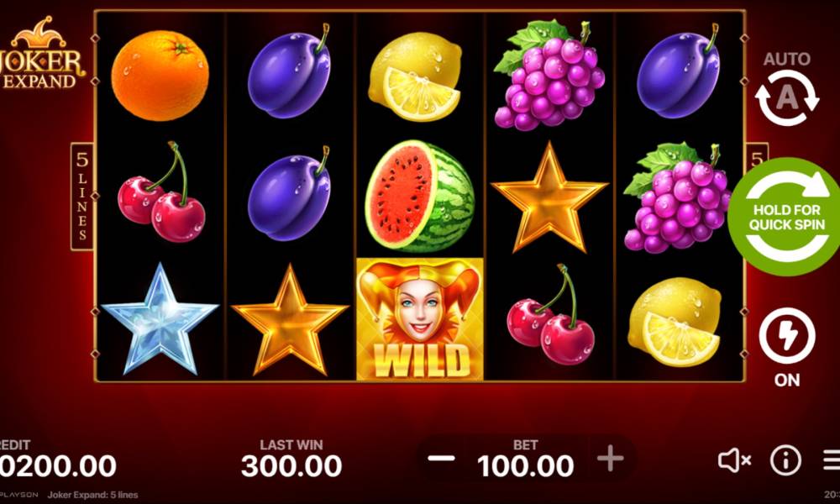Open the hamburger menu
The image size is (840, 504).
tap(832, 460)
